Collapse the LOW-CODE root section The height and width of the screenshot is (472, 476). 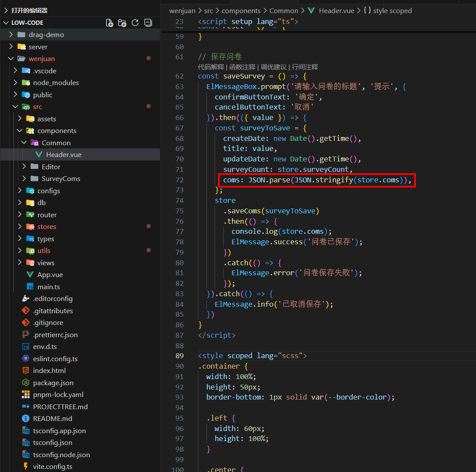tap(6, 23)
